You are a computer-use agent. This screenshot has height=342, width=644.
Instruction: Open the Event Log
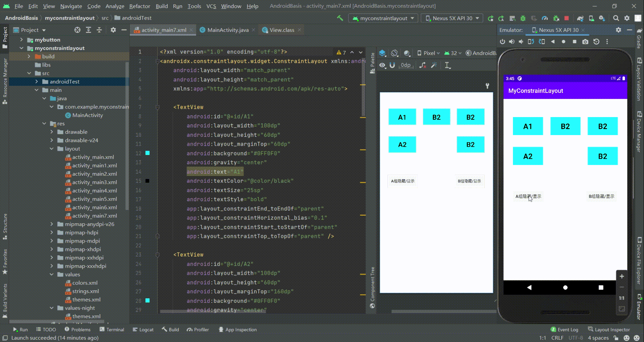(x=564, y=329)
